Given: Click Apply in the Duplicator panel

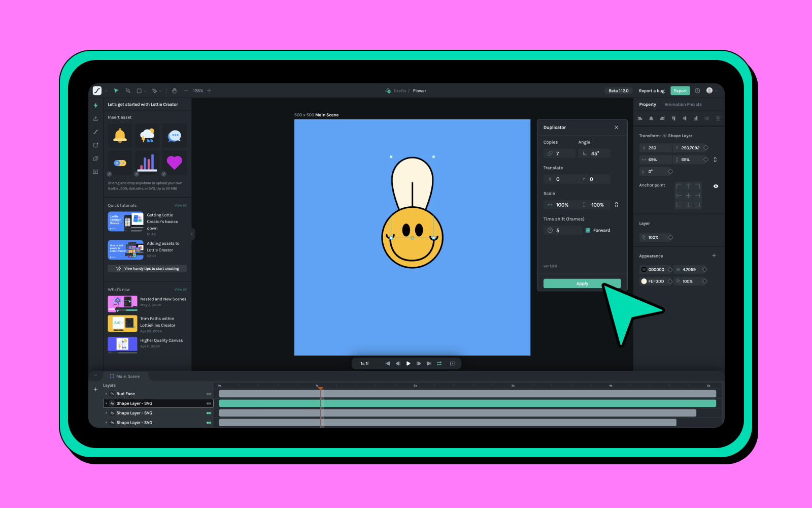Looking at the screenshot, I should point(582,283).
